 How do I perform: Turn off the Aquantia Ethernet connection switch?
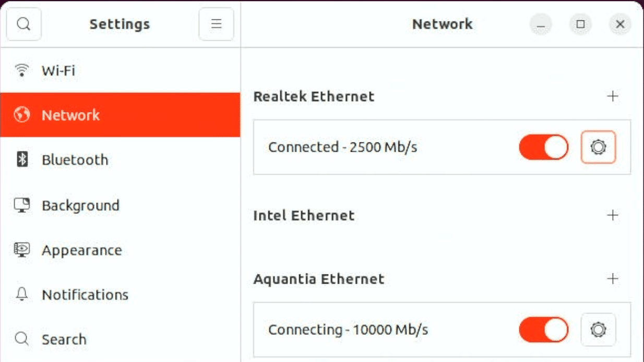543,330
